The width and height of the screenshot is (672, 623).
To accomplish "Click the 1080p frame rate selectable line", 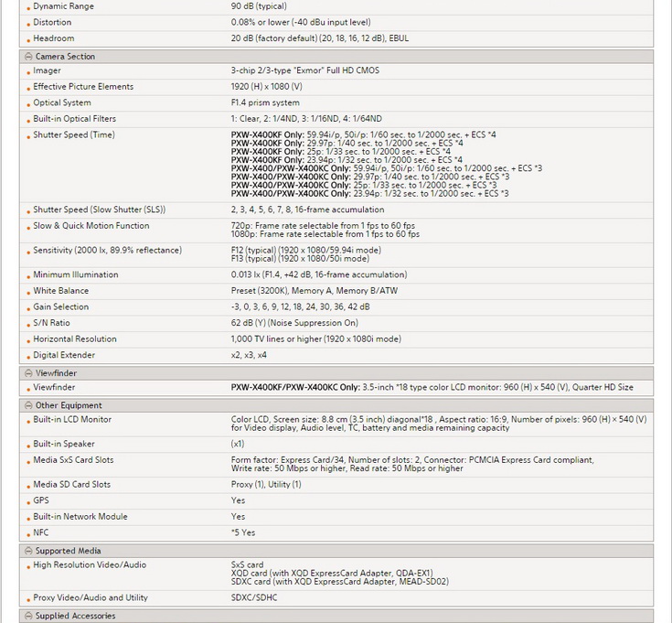I will 325,234.
